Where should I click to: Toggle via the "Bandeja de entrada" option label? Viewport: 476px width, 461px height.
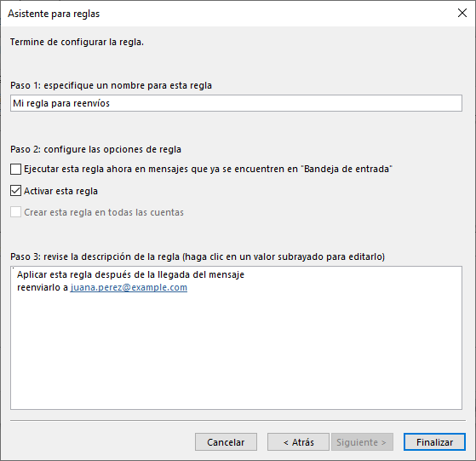click(x=208, y=169)
